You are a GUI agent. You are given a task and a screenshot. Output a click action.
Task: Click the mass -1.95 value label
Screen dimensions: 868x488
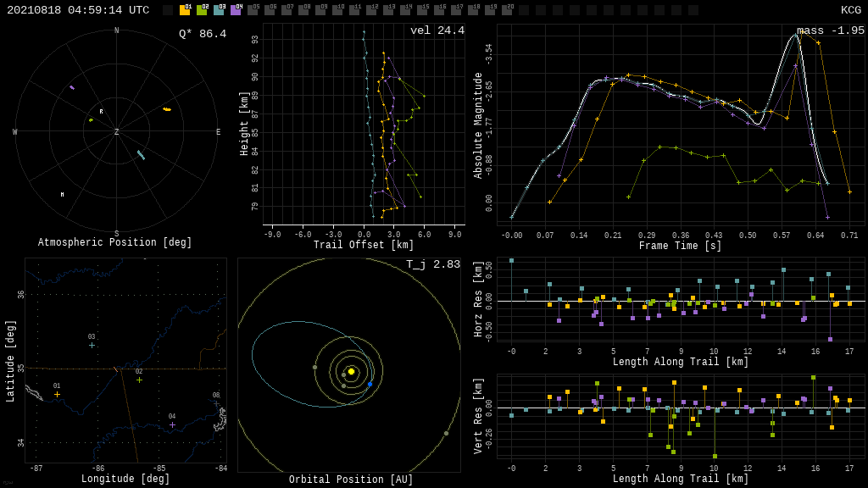point(830,30)
